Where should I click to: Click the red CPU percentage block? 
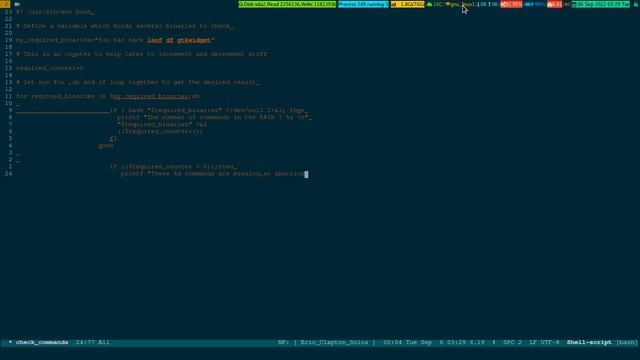(511, 4)
